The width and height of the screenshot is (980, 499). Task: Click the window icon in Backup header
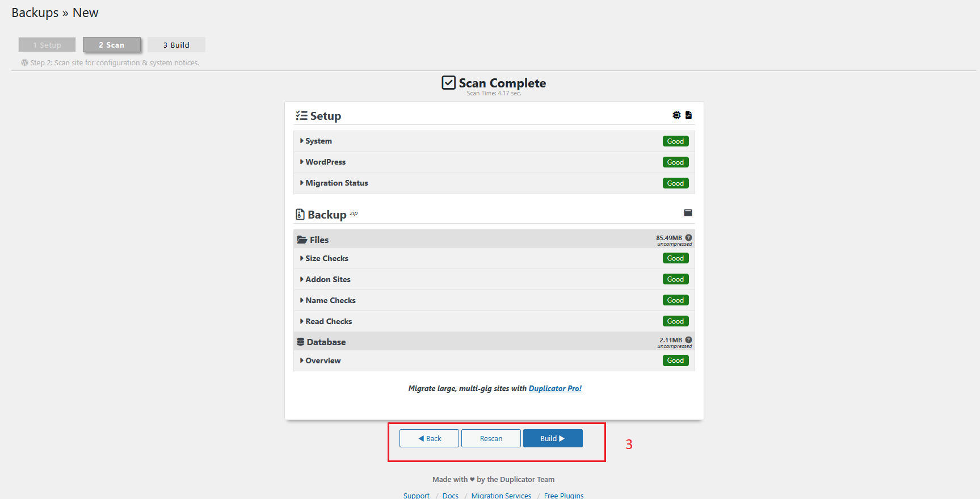coord(688,213)
